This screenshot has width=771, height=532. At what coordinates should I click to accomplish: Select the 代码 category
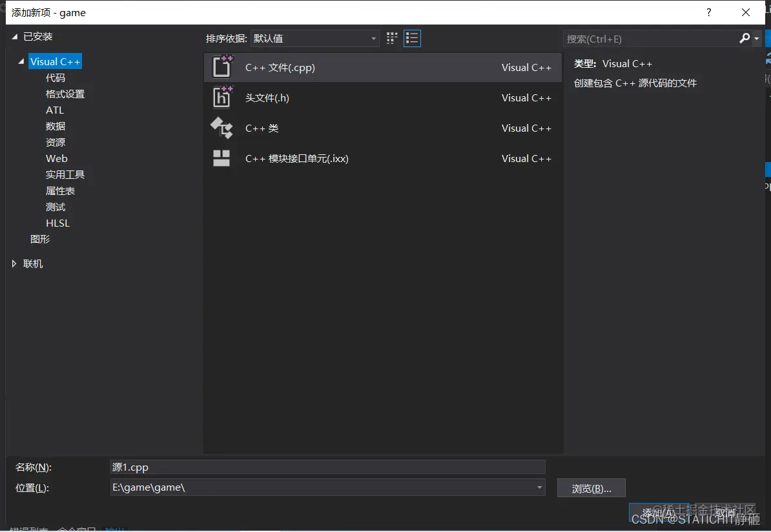point(56,77)
